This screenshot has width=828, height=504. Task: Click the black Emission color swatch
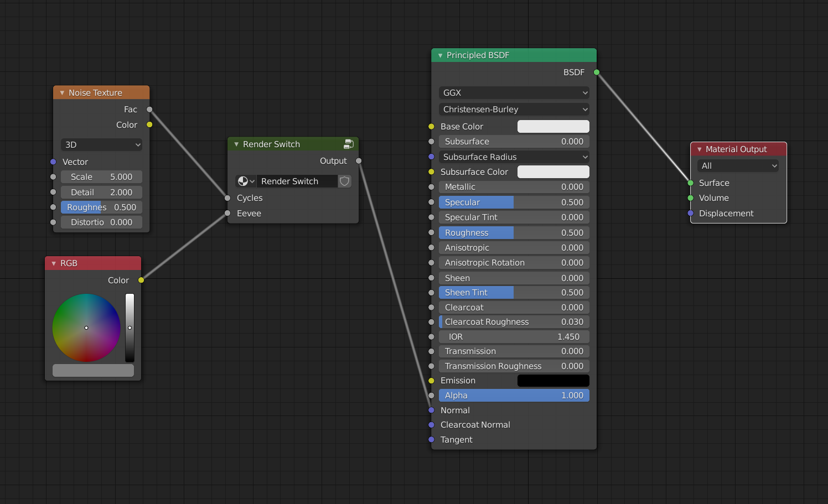tap(553, 381)
